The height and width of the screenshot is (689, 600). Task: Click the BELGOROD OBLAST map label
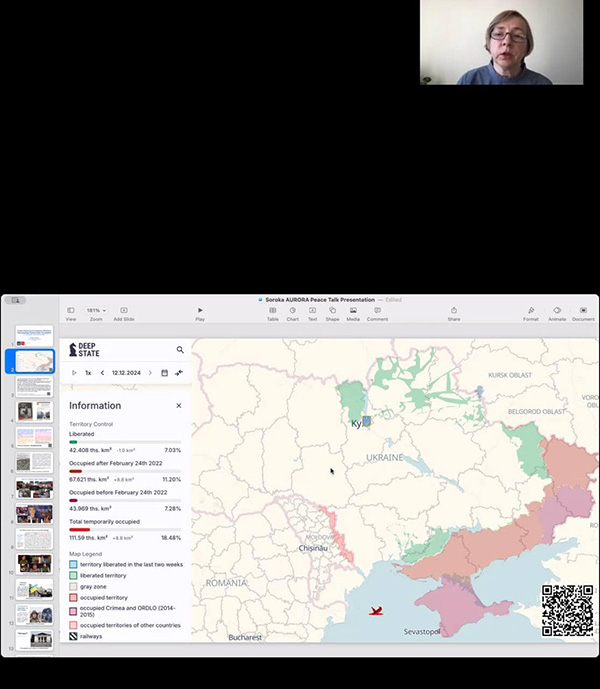click(x=536, y=412)
